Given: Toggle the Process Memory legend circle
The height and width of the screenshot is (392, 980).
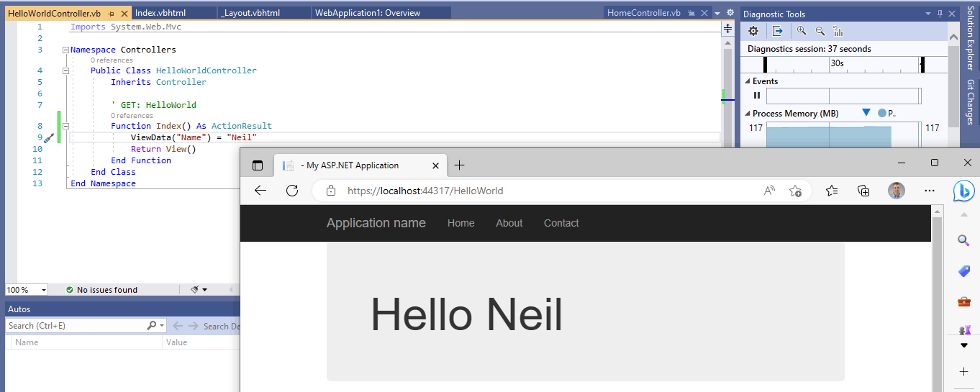Looking at the screenshot, I should pos(882,113).
